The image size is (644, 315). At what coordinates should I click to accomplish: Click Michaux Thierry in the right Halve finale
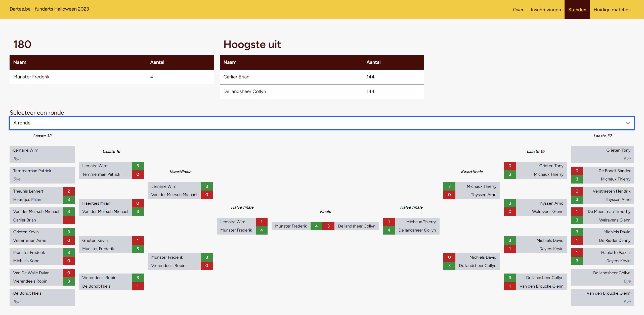(x=421, y=222)
